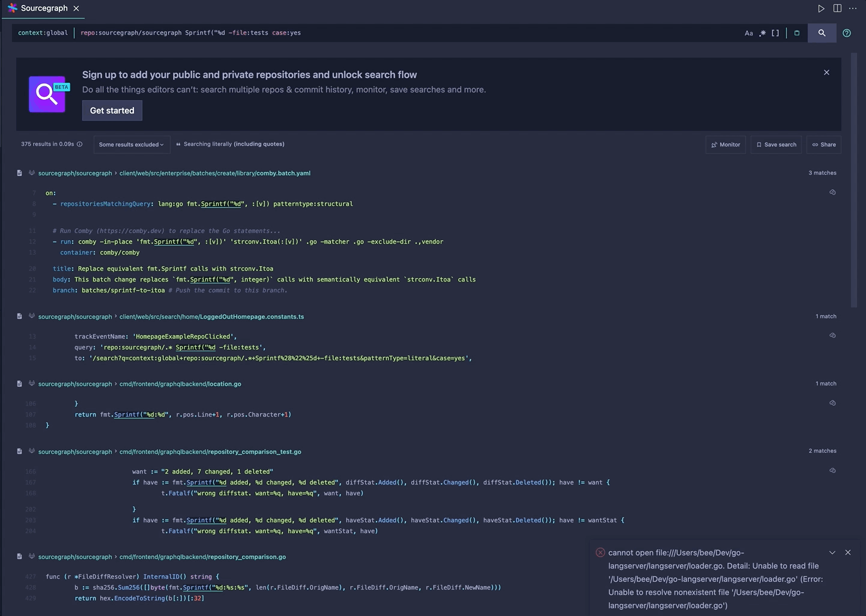Dismiss the sign up banner
The width and height of the screenshot is (866, 616).
pyautogui.click(x=826, y=73)
